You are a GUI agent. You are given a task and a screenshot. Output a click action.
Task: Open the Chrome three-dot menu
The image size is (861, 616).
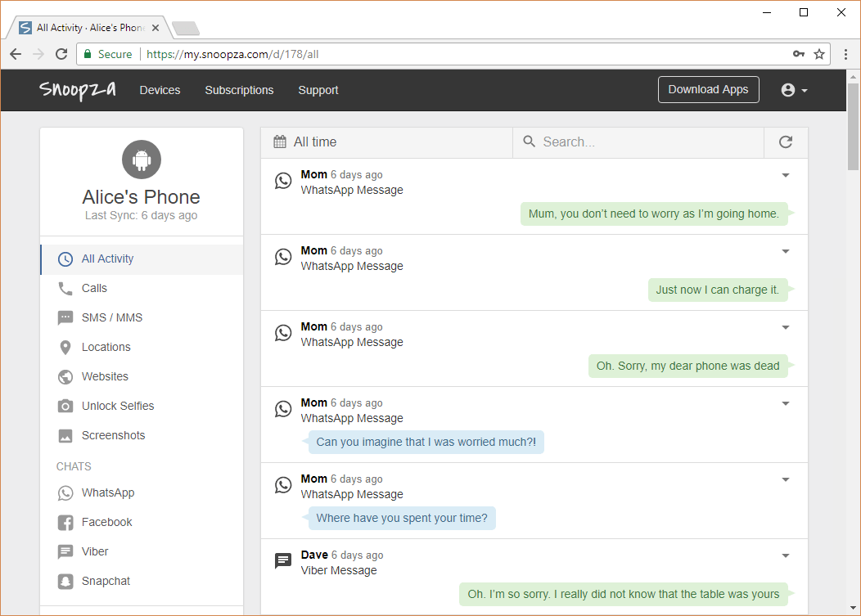[x=845, y=54]
